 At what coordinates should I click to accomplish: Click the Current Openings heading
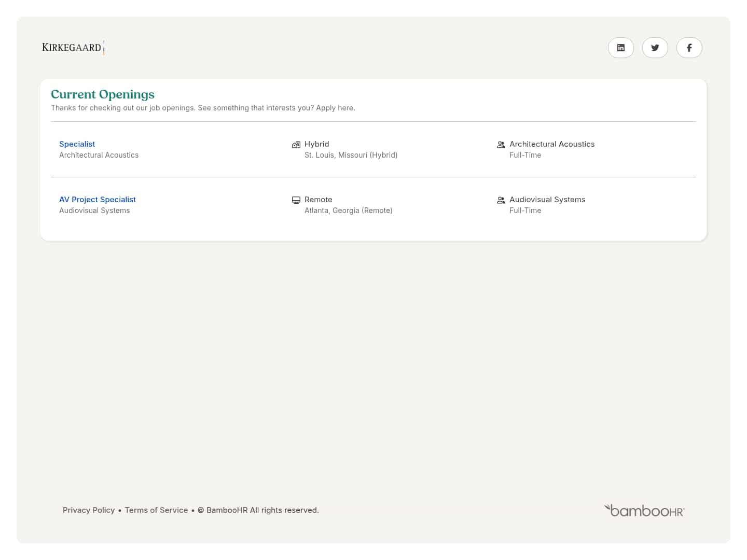pyautogui.click(x=103, y=94)
